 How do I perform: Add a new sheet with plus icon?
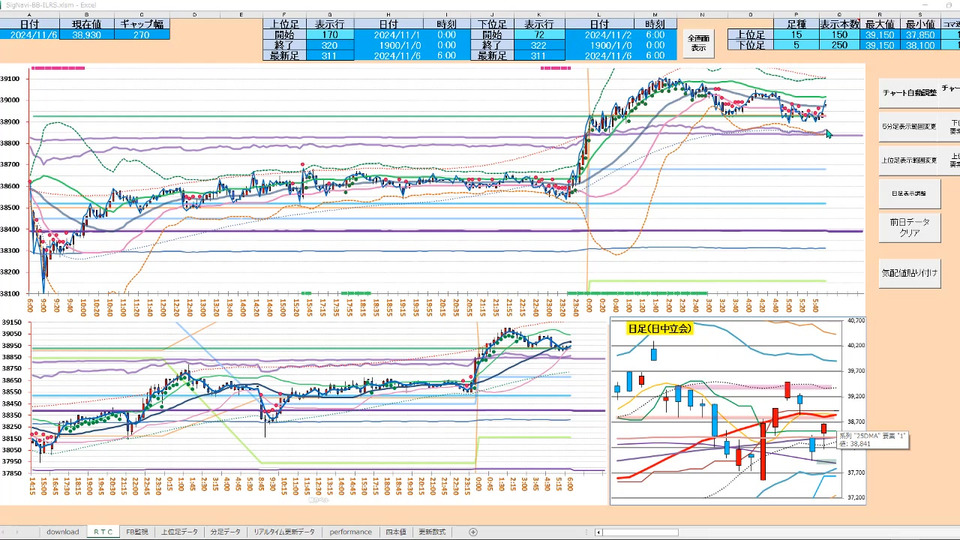[473, 532]
